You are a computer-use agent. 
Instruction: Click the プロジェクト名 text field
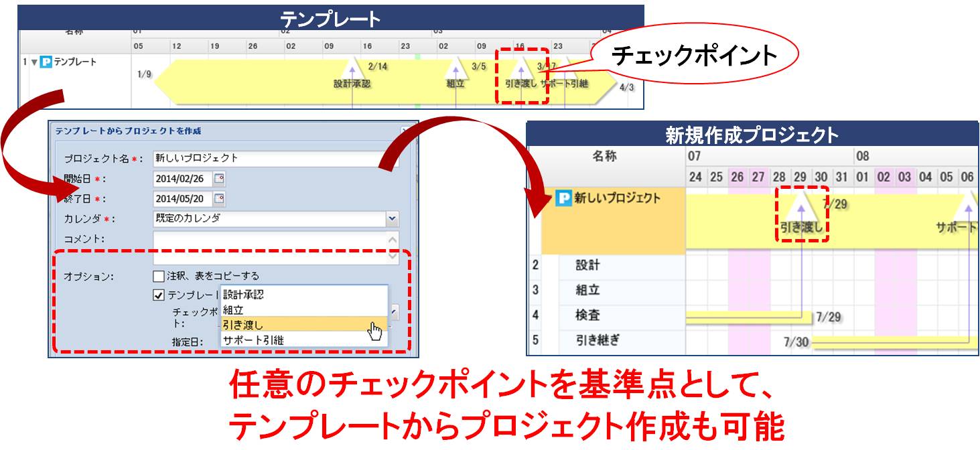click(275, 159)
